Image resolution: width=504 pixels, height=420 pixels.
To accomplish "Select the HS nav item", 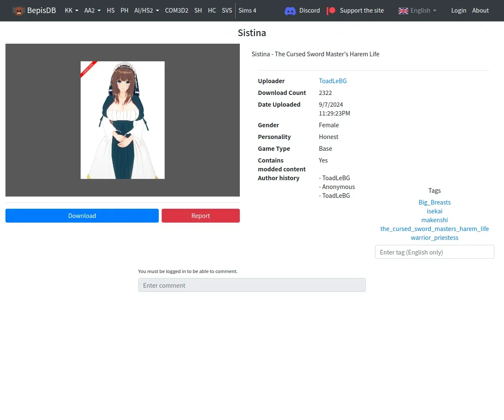I will tap(111, 10).
